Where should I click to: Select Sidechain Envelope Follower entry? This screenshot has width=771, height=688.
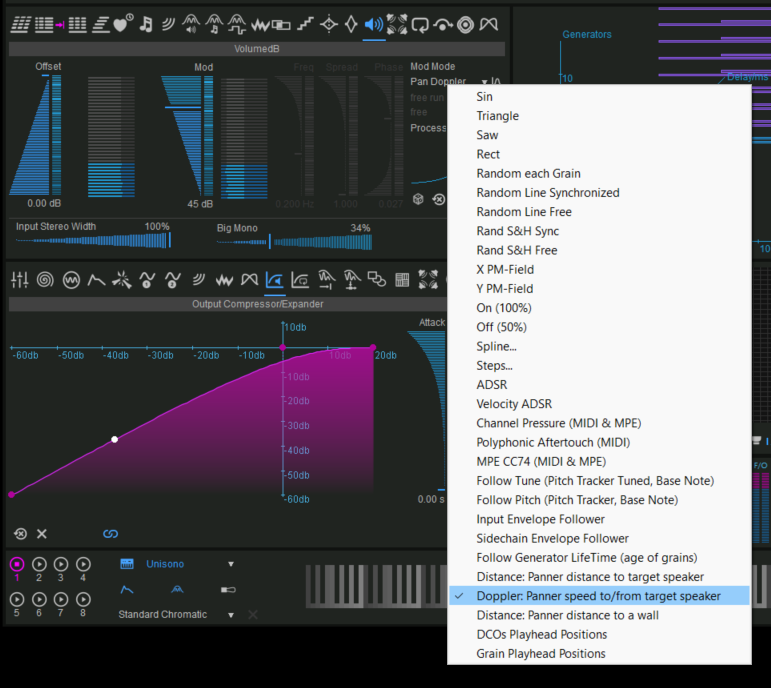pyautogui.click(x=599, y=538)
